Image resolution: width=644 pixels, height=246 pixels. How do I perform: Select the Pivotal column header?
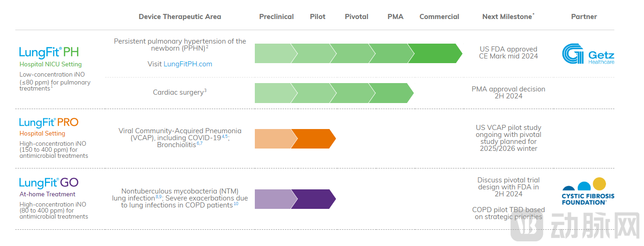click(x=356, y=17)
